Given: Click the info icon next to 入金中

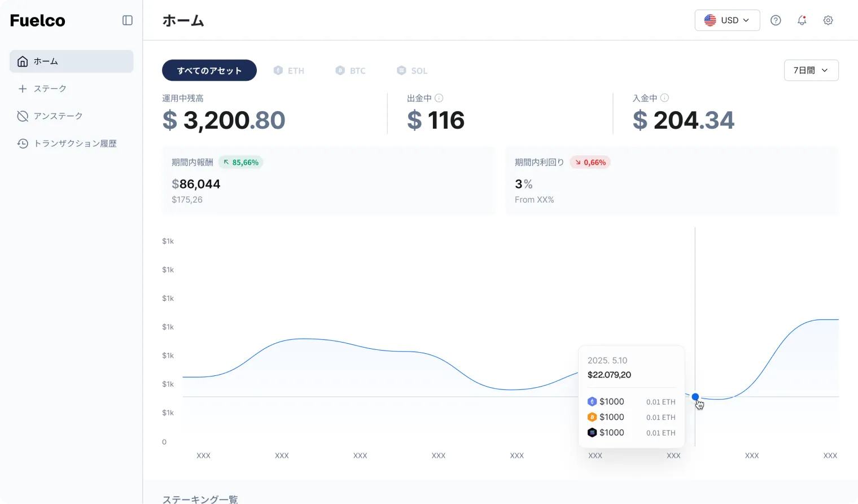Looking at the screenshot, I should (665, 97).
